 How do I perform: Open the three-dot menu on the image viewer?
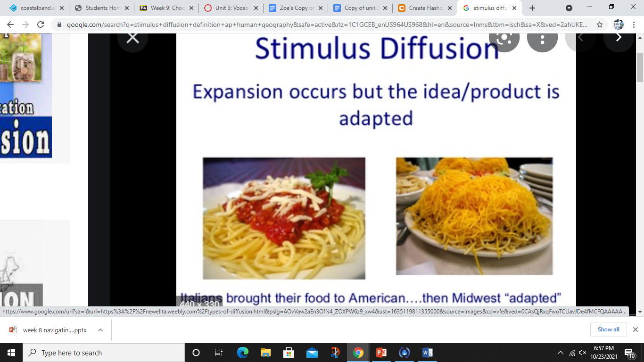[542, 41]
